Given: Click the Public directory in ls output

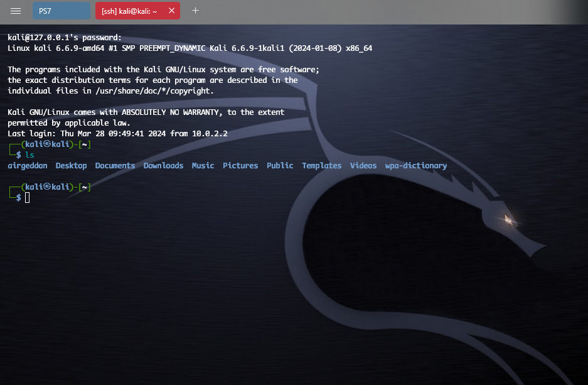Looking at the screenshot, I should (280, 165).
